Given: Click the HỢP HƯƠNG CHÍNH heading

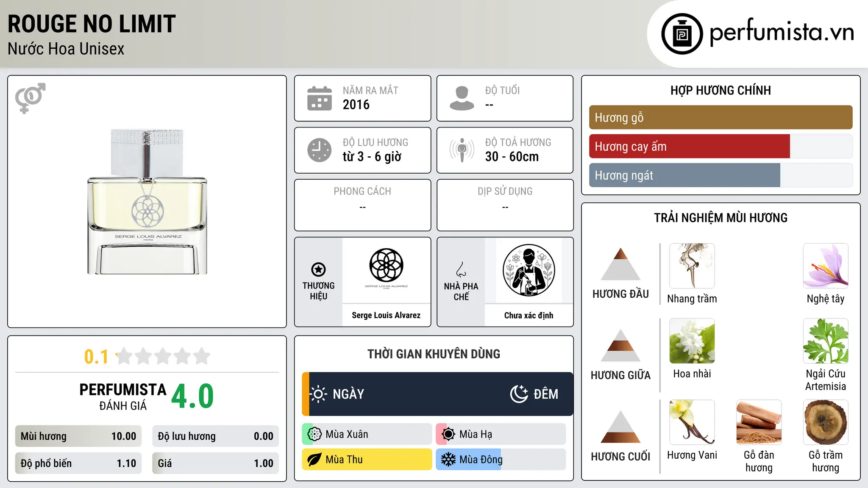Looking at the screenshot, I should tap(721, 90).
